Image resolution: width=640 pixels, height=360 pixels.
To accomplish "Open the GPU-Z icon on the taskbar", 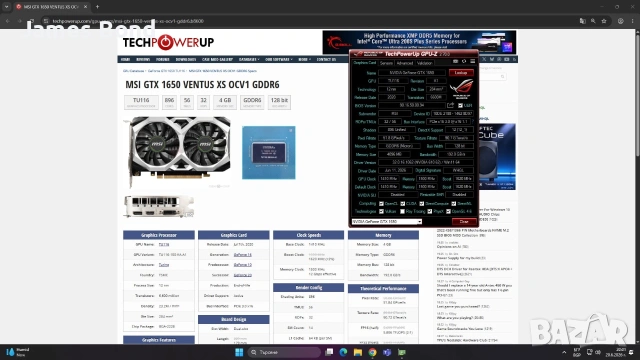I will click(402, 352).
